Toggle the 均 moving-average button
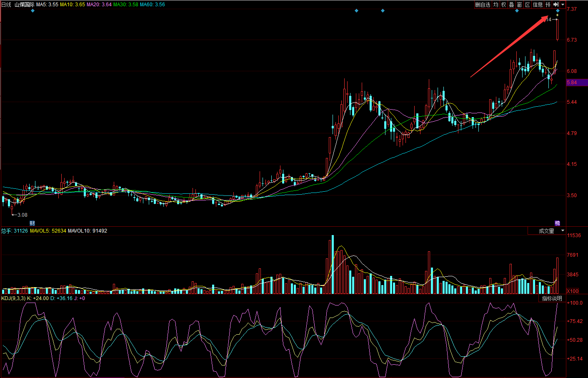588x378 pixels. click(x=495, y=5)
